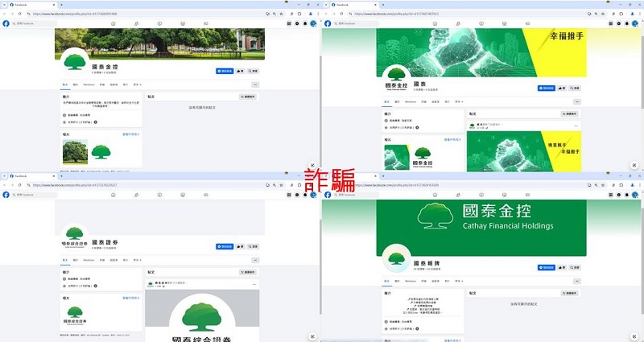Open tab search chevron in the 幸福推手 banner window
644x342 pixels.
[326, 5]
